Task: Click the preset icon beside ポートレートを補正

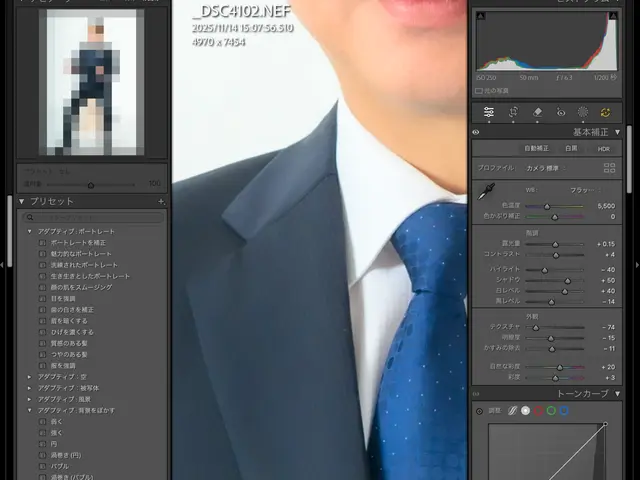Action: (x=42, y=242)
